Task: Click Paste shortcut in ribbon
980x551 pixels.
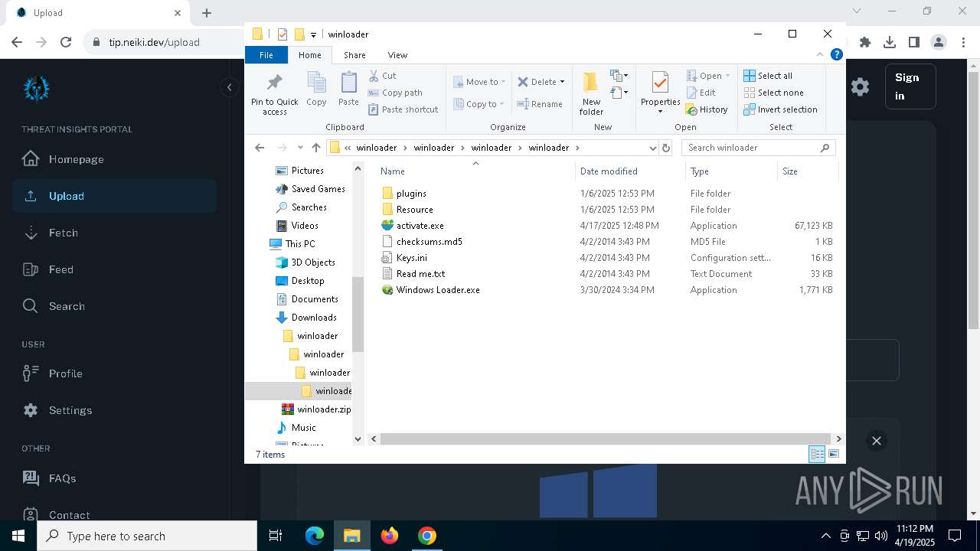Action: [x=403, y=109]
